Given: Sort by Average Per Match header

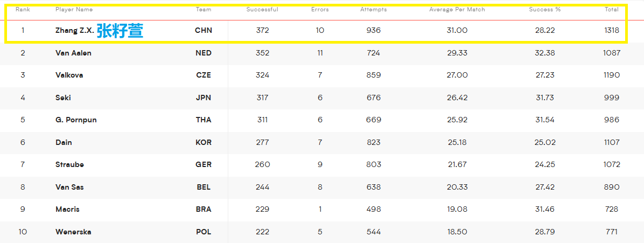Looking at the screenshot, I should tap(457, 10).
